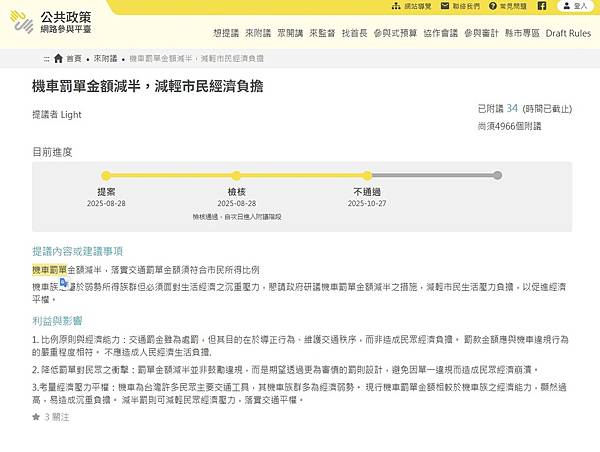
Task: Click the 檢核 progress marker
Action: coord(236,176)
